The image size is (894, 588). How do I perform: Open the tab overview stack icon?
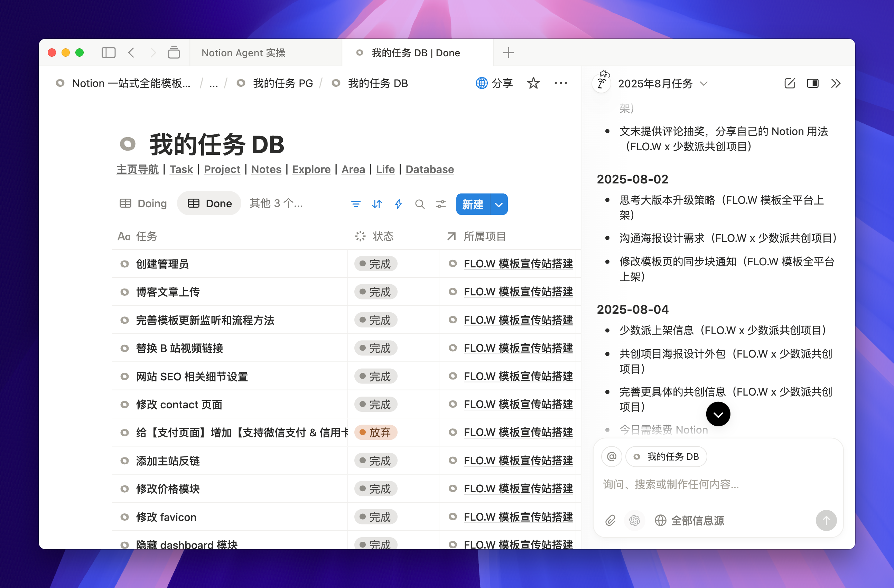[x=174, y=53]
